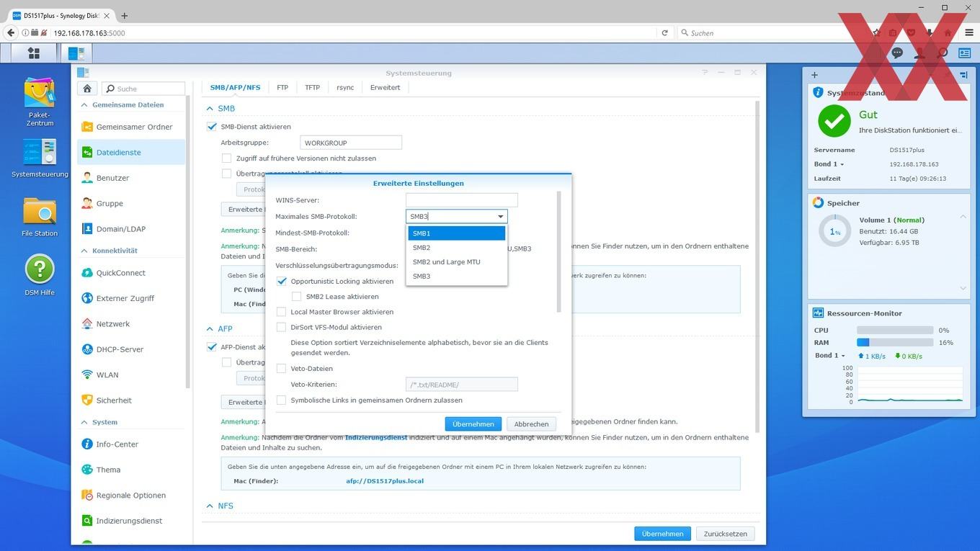Click the home icon in Systemsteuerung

[x=87, y=89]
